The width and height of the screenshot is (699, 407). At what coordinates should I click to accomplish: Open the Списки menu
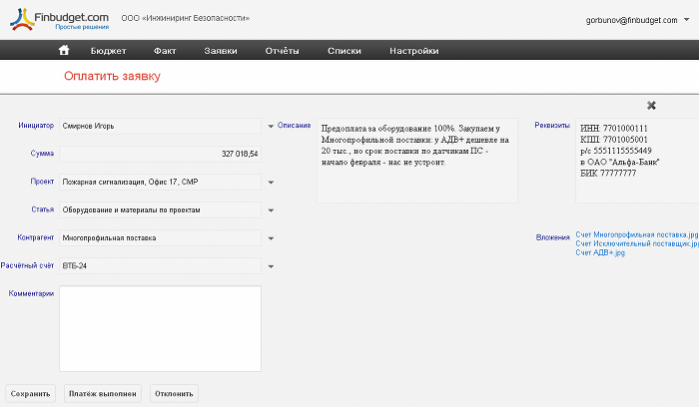point(344,50)
